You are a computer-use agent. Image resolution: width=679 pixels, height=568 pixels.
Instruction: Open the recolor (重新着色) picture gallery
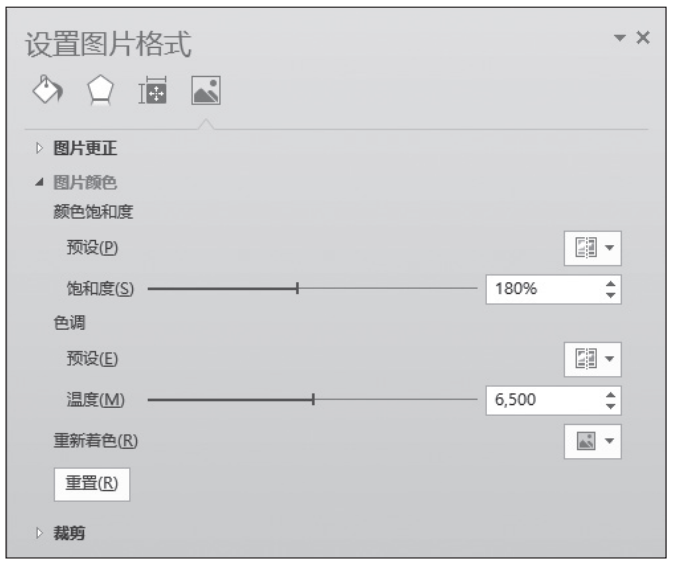click(x=592, y=441)
